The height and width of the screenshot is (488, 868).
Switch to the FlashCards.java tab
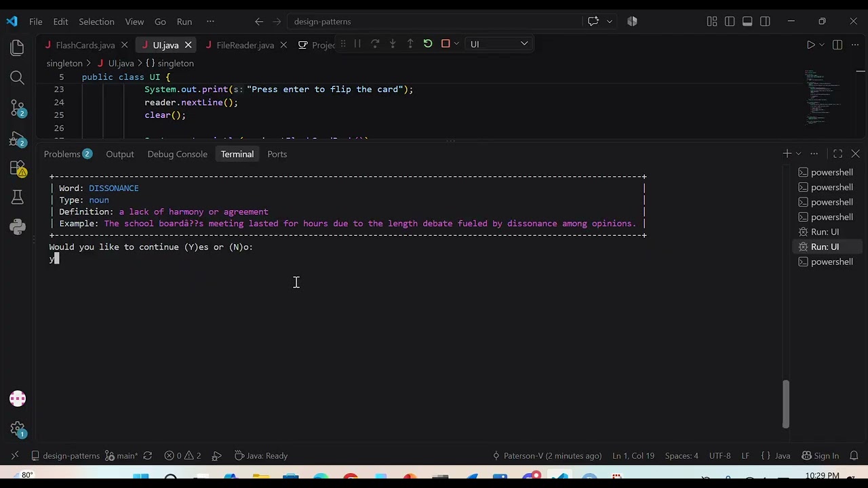[85, 45]
